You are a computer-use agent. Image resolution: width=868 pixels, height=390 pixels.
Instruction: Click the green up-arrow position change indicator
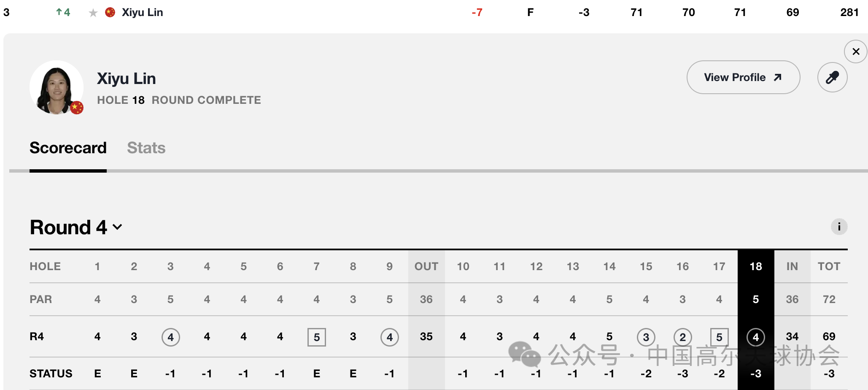63,12
